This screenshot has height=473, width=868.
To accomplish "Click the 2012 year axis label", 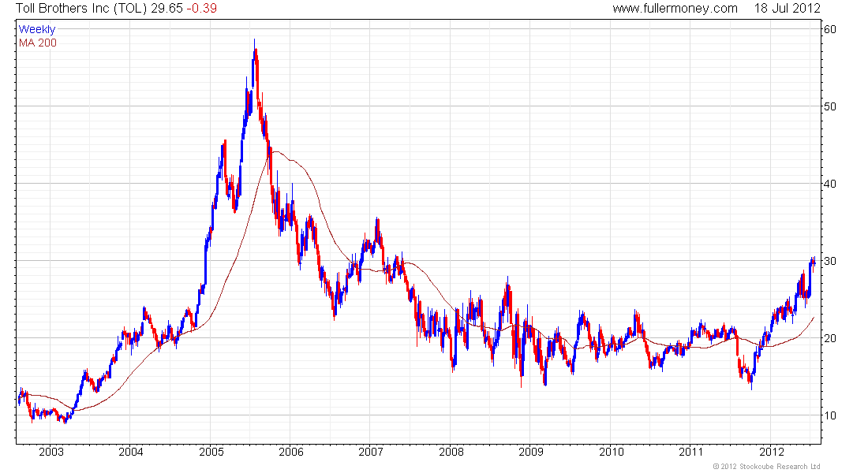I will pos(772,452).
